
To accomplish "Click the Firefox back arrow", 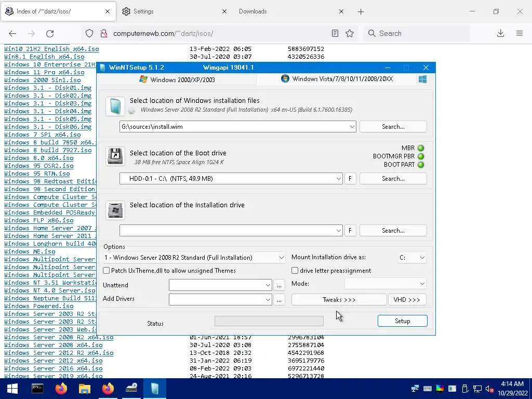I will 12,33.
